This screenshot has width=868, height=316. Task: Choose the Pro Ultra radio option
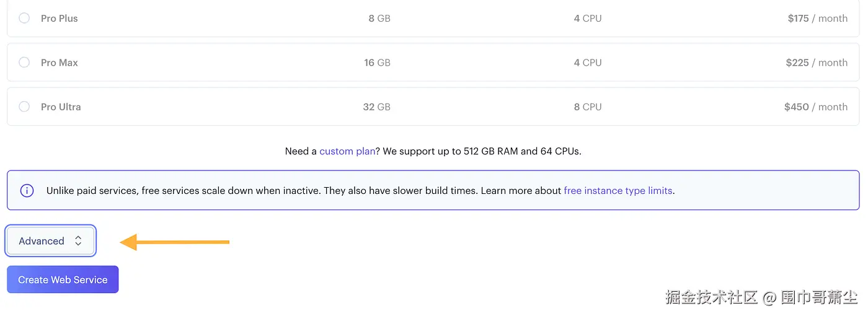coord(24,107)
